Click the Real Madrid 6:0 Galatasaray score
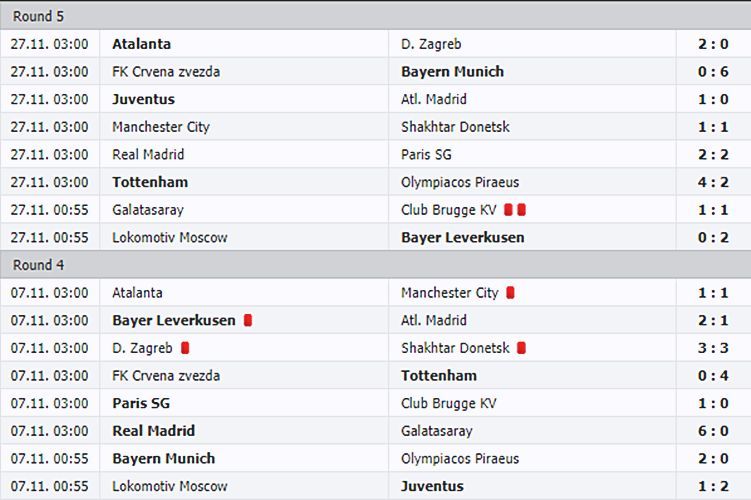The height and width of the screenshot is (500, 751). (x=713, y=431)
